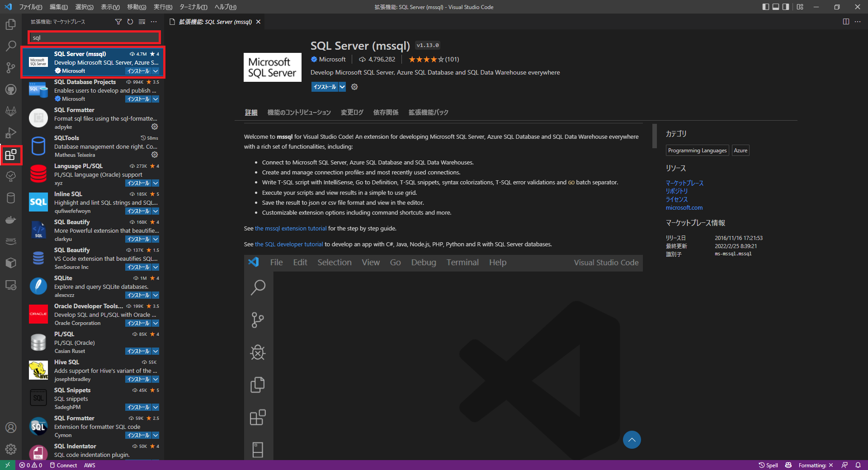
Task: Open the Run and Debug view
Action: click(10, 132)
